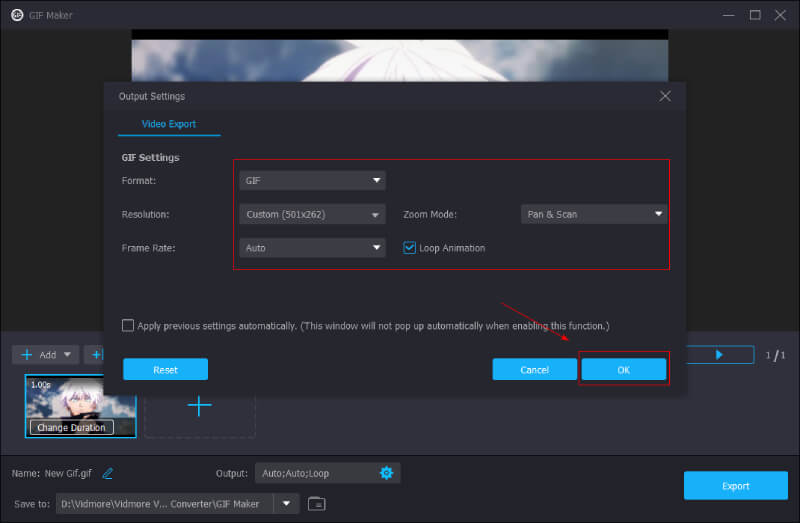Click the GIF Maker app logo icon

coord(17,15)
